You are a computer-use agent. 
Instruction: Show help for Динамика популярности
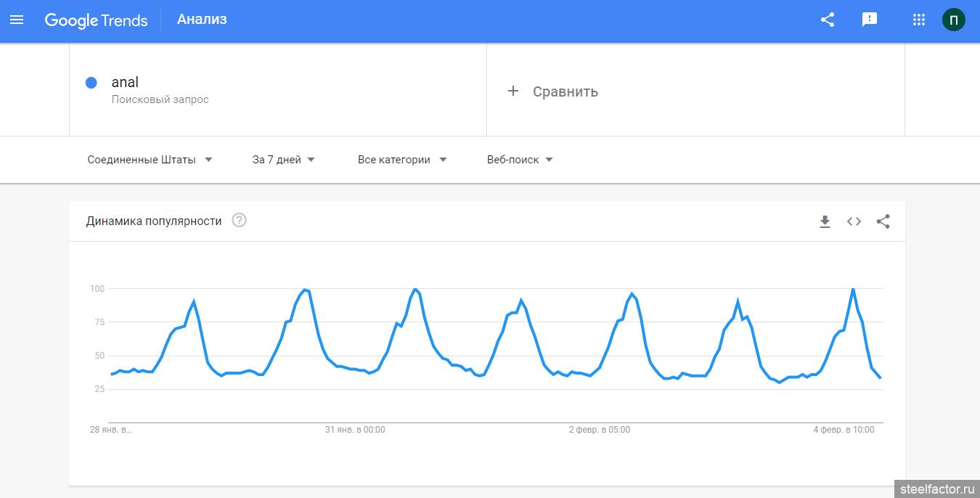tap(240, 220)
